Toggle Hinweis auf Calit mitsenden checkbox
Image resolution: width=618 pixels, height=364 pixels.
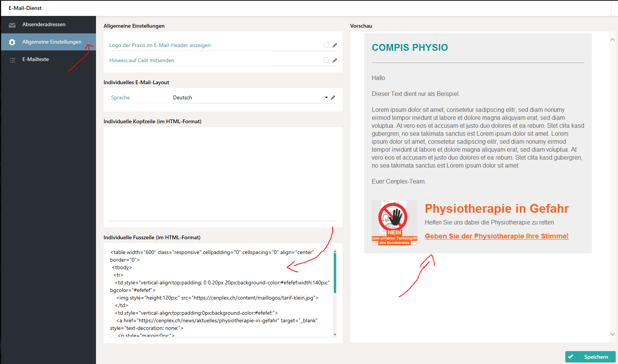[326, 60]
